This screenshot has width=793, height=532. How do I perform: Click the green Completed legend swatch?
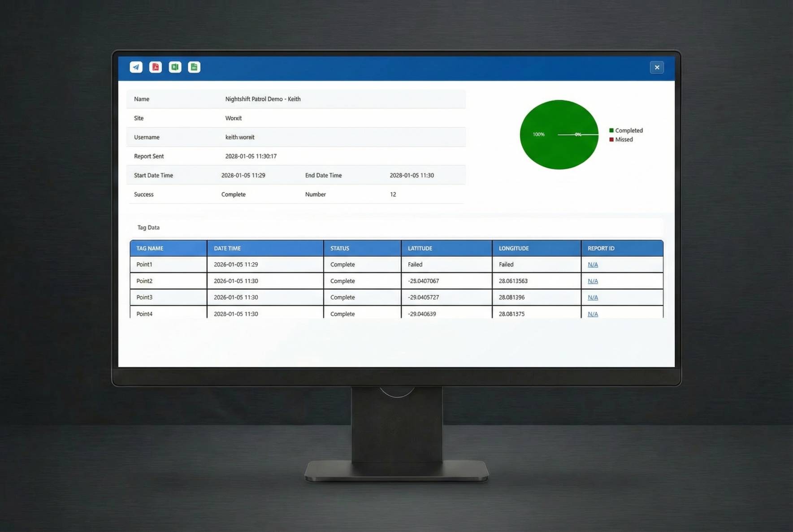611,130
